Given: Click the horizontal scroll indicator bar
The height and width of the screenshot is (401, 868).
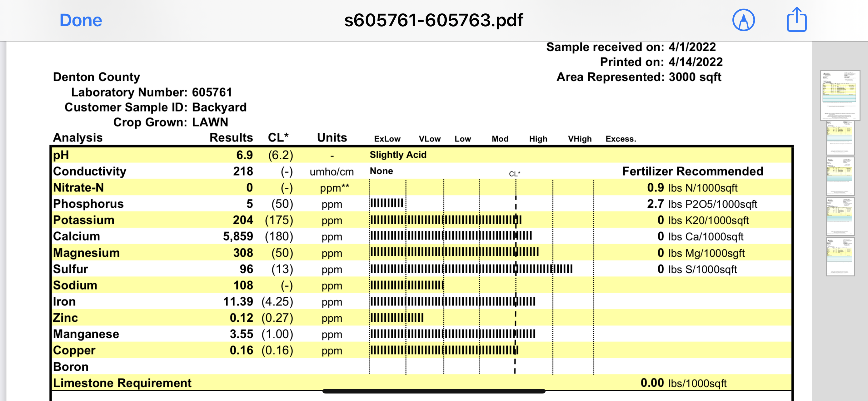Looking at the screenshot, I should coord(434,391).
